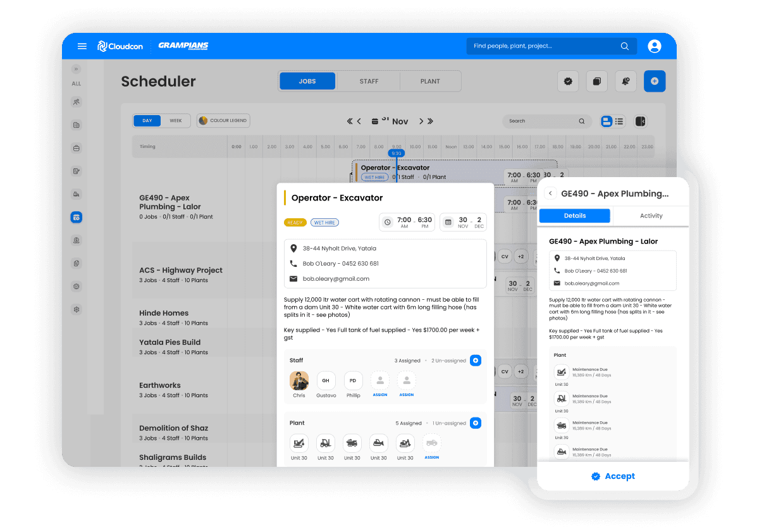Click the Accept button on mobile

613,476
